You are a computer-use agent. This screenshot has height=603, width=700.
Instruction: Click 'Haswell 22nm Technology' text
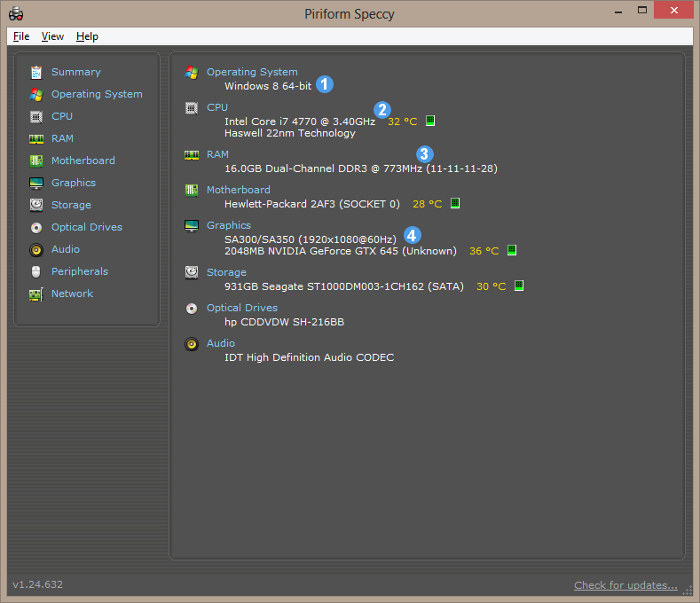290,133
